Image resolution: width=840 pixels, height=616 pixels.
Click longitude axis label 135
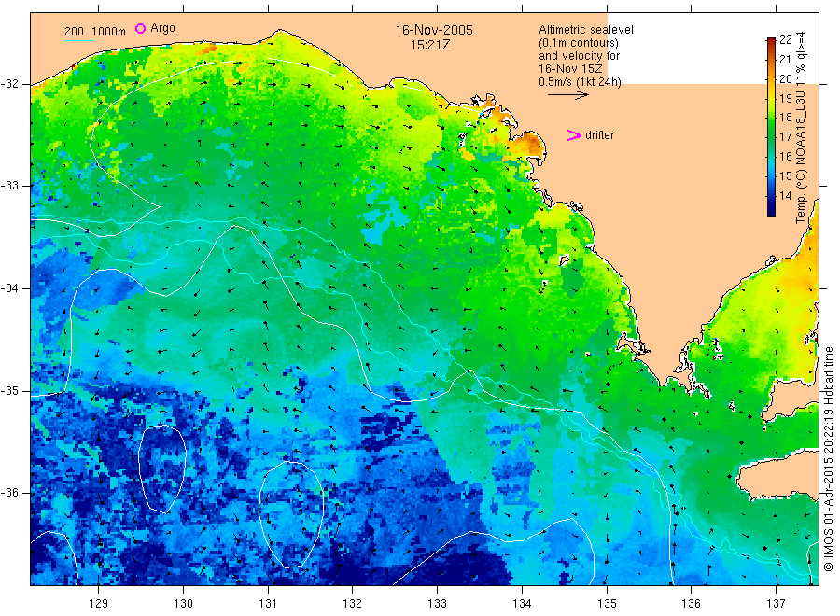[607, 604]
